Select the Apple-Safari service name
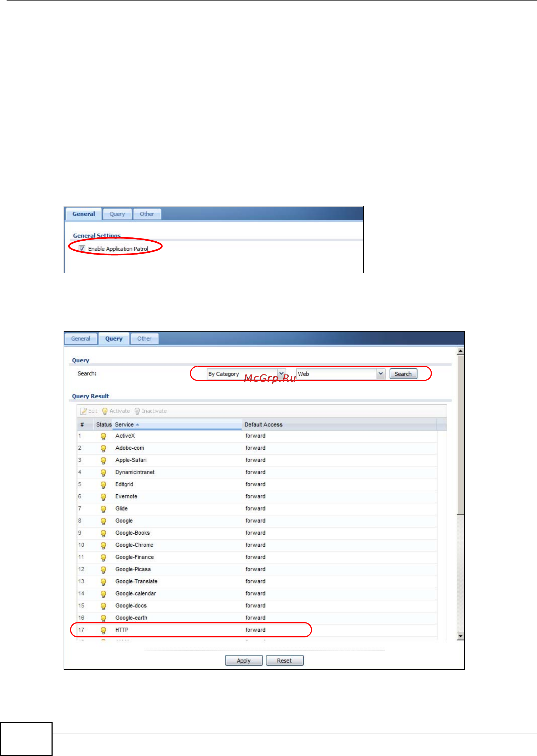 tap(131, 460)
